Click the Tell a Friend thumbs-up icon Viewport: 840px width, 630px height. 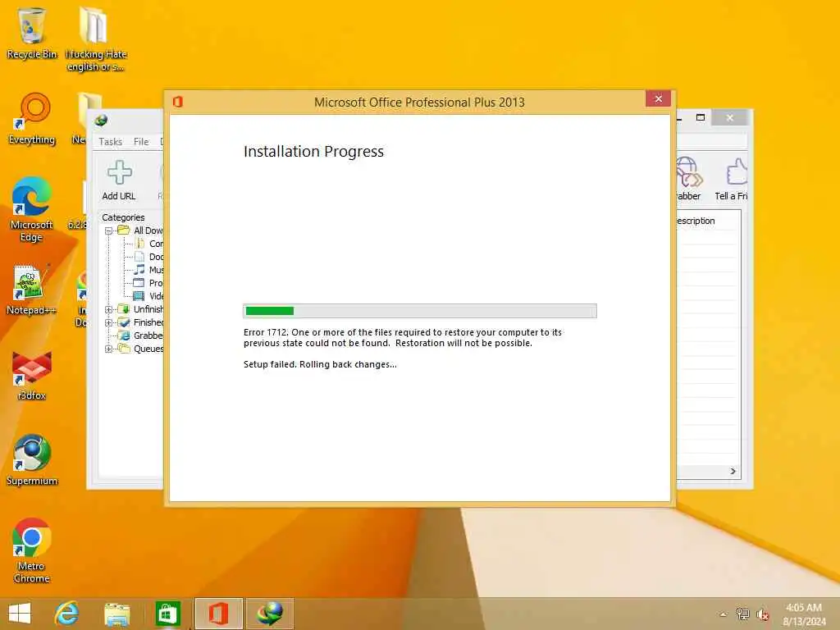pos(737,172)
